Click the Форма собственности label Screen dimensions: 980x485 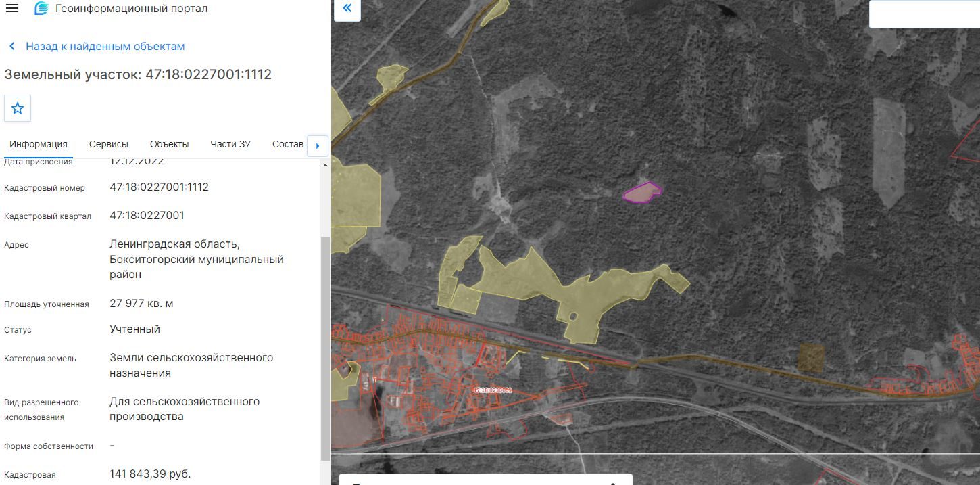(x=49, y=446)
